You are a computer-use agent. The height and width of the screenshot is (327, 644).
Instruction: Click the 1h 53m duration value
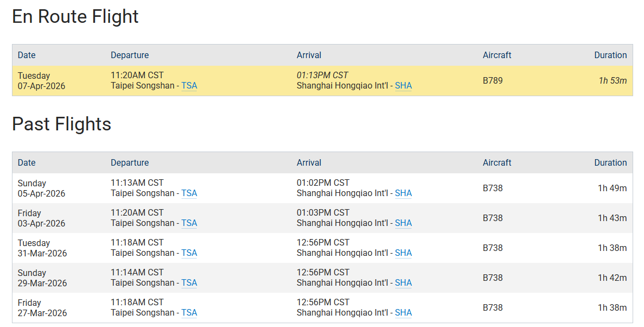pos(612,81)
